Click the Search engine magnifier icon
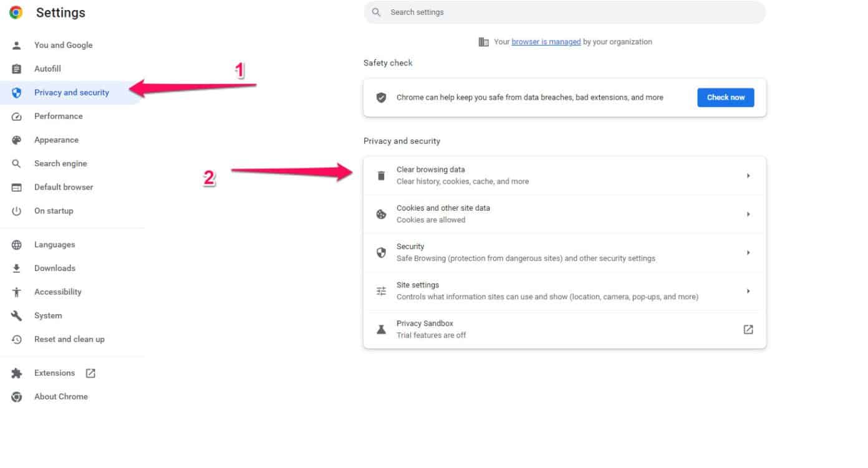Viewport: 868px width, 468px height. [16, 163]
